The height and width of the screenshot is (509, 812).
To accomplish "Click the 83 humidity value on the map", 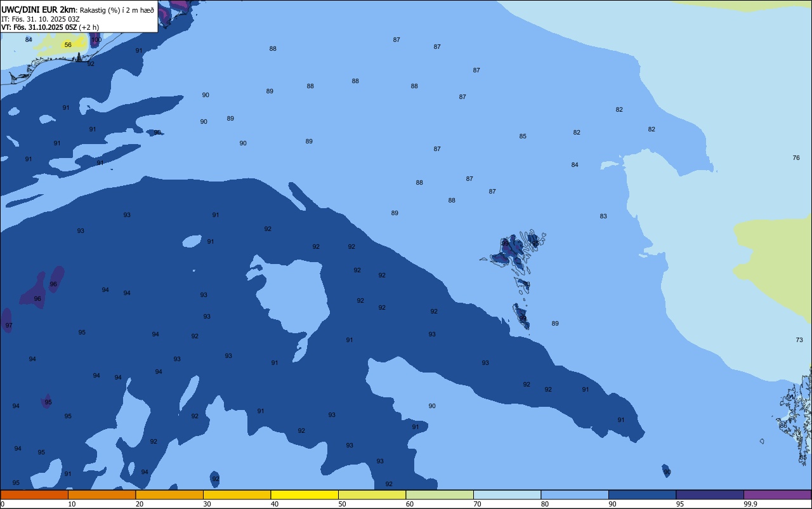I will point(603,216).
